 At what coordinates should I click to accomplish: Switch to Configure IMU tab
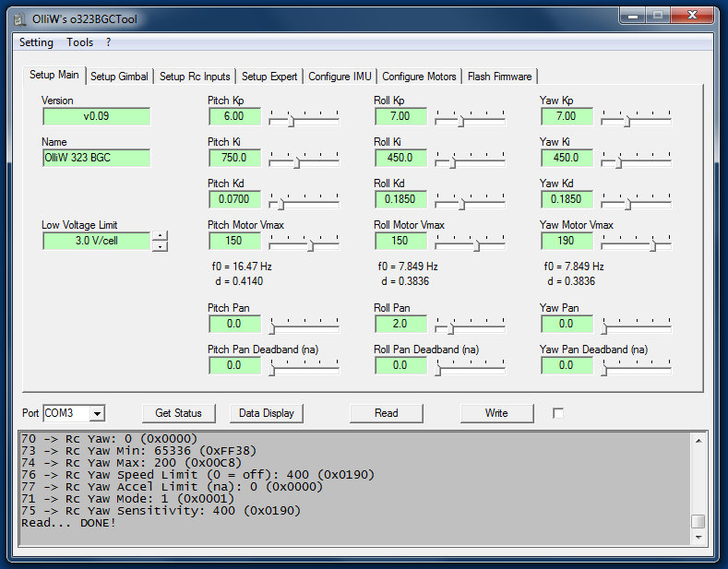click(x=340, y=77)
